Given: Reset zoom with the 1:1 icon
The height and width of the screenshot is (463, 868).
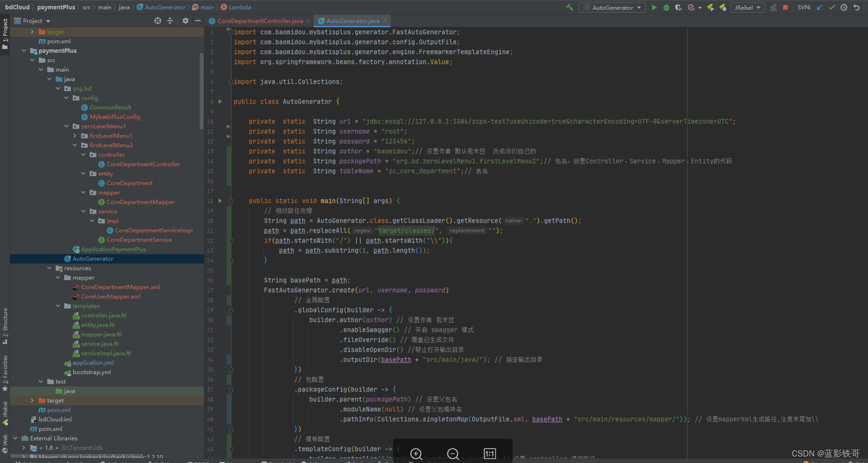Looking at the screenshot, I should coord(490,454).
